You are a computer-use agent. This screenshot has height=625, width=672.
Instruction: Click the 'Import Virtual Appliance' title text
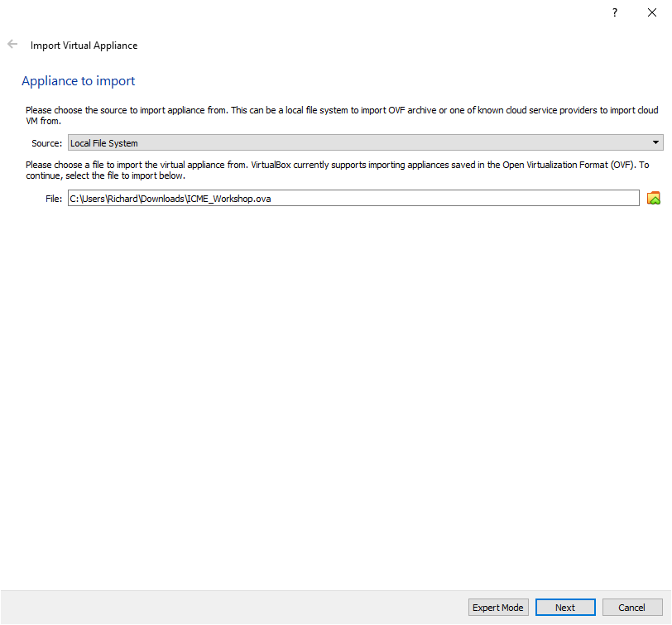[x=84, y=46]
